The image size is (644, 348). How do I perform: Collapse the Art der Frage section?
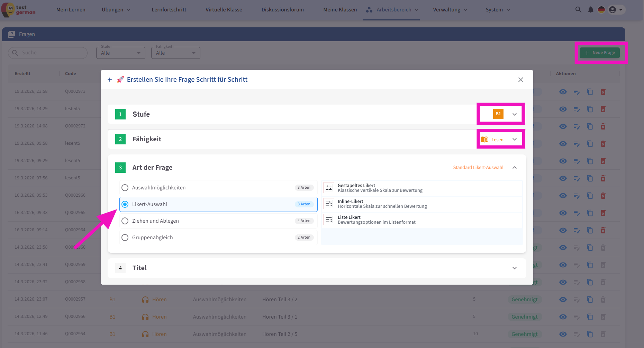pyautogui.click(x=514, y=168)
